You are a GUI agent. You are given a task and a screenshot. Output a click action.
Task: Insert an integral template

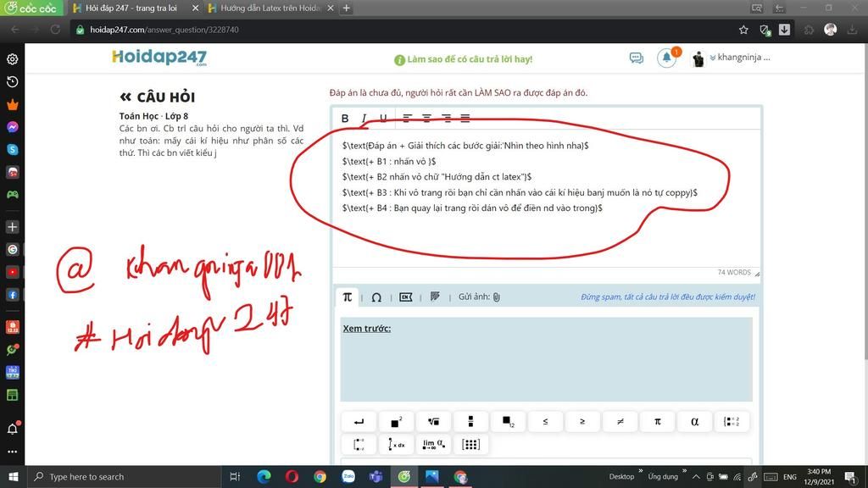pos(397,444)
